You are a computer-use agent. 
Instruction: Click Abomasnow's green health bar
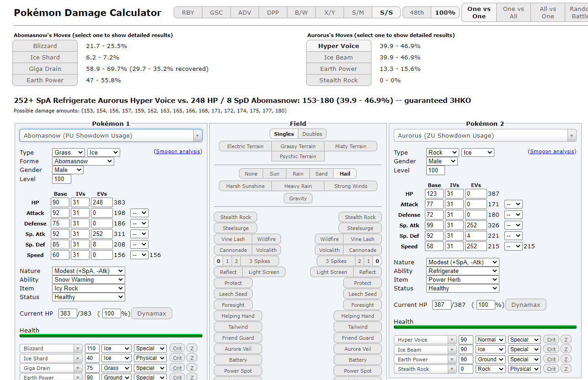(x=111, y=336)
